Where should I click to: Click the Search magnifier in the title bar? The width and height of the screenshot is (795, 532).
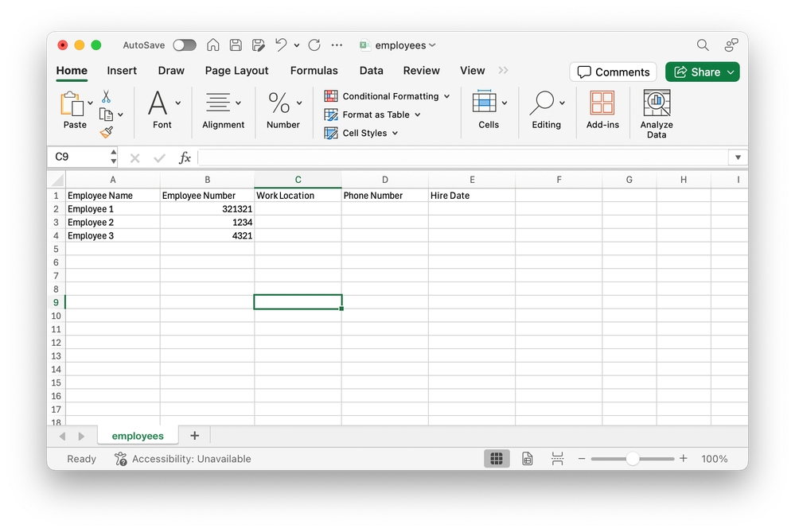tap(703, 45)
